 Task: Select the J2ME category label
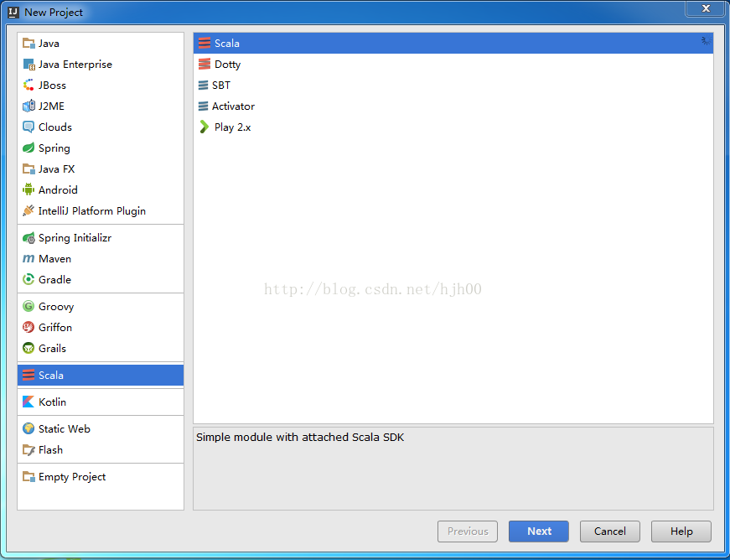coord(52,106)
